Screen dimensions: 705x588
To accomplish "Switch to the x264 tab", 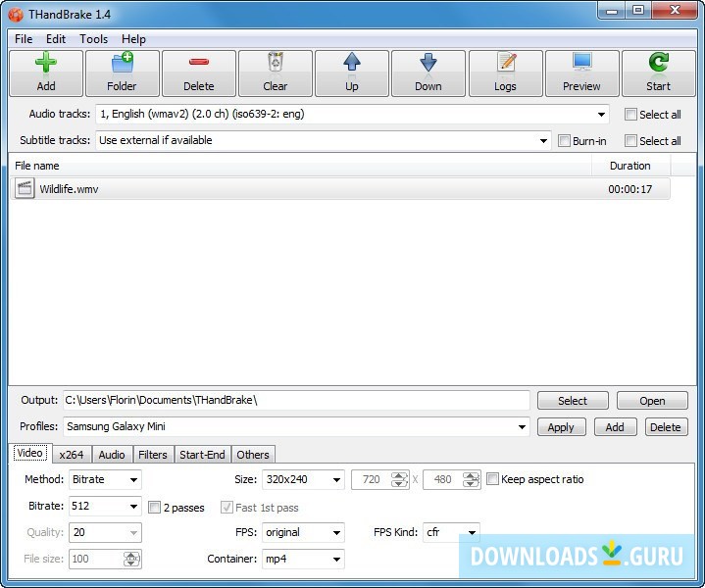I will (72, 455).
